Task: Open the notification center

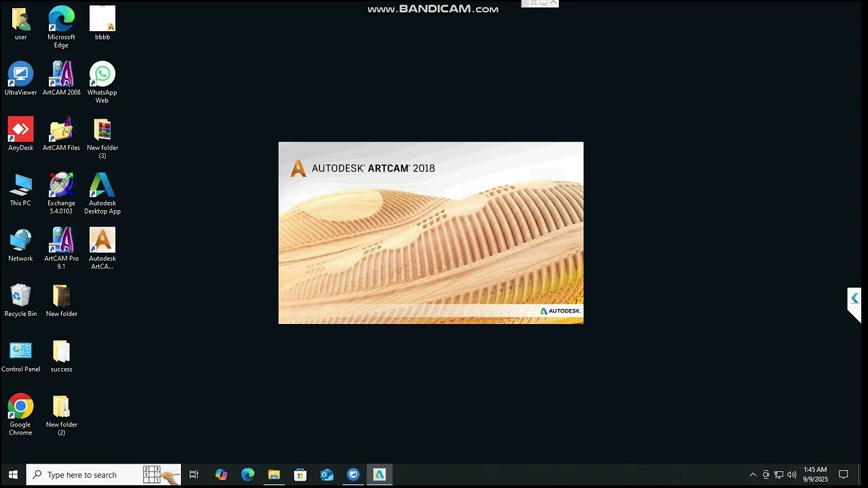Action: tap(844, 474)
